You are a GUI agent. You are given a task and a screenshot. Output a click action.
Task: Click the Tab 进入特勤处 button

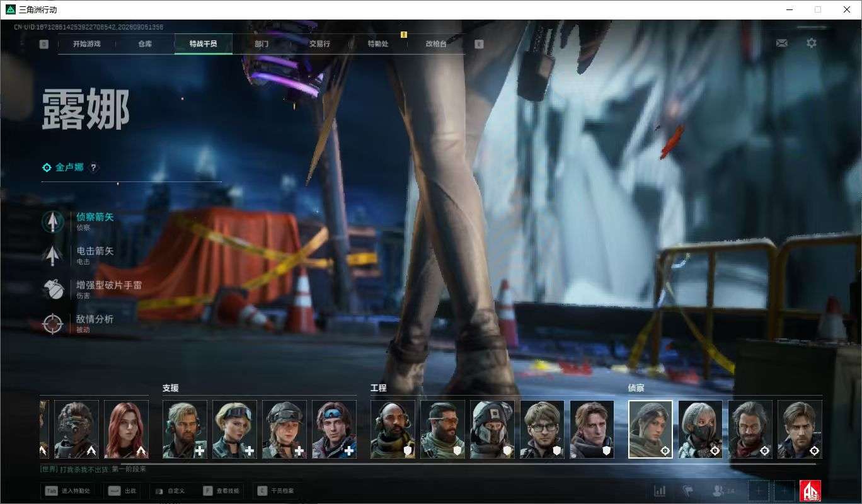tap(67, 491)
